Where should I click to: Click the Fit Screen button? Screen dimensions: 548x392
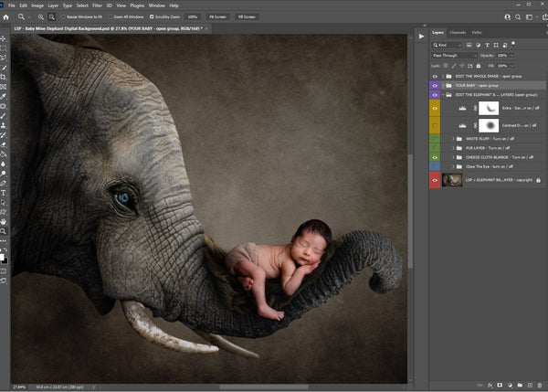tap(218, 16)
